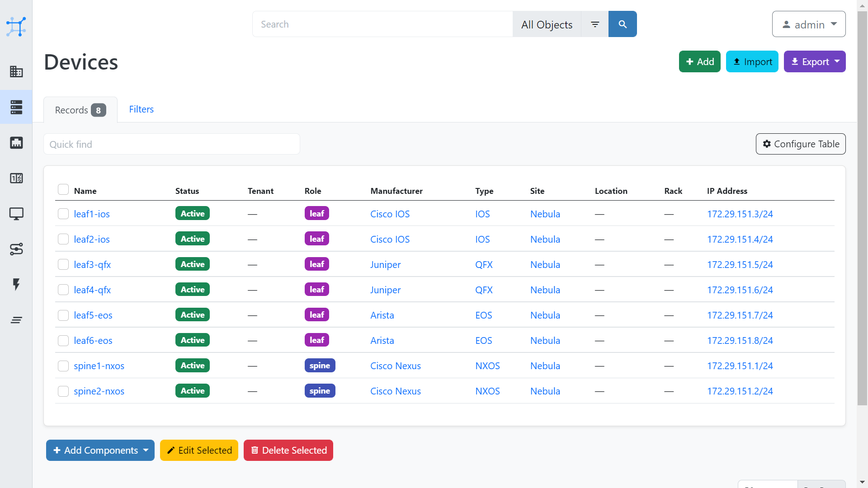
Task: Open the Circuits sidebar icon
Action: [x=16, y=249]
